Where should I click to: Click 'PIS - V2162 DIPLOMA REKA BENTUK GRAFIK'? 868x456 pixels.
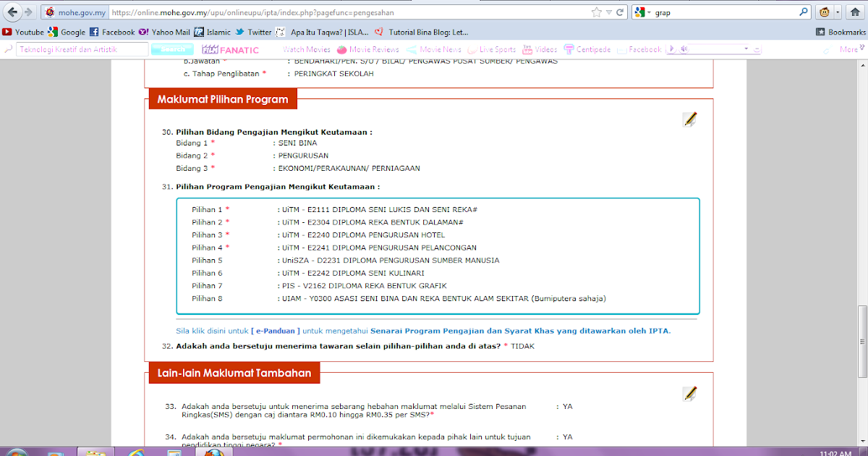[x=365, y=285]
